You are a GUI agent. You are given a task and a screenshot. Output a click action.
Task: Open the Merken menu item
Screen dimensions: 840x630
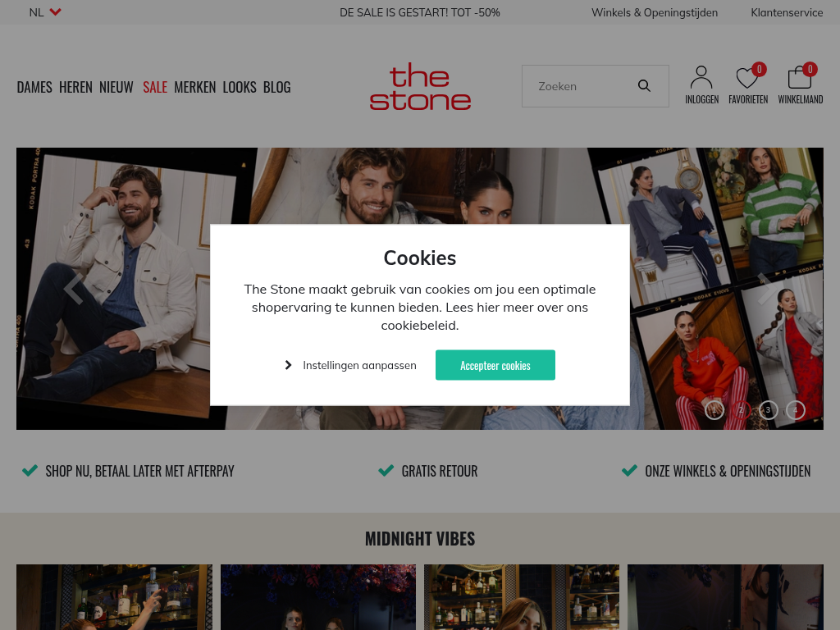[x=195, y=87]
